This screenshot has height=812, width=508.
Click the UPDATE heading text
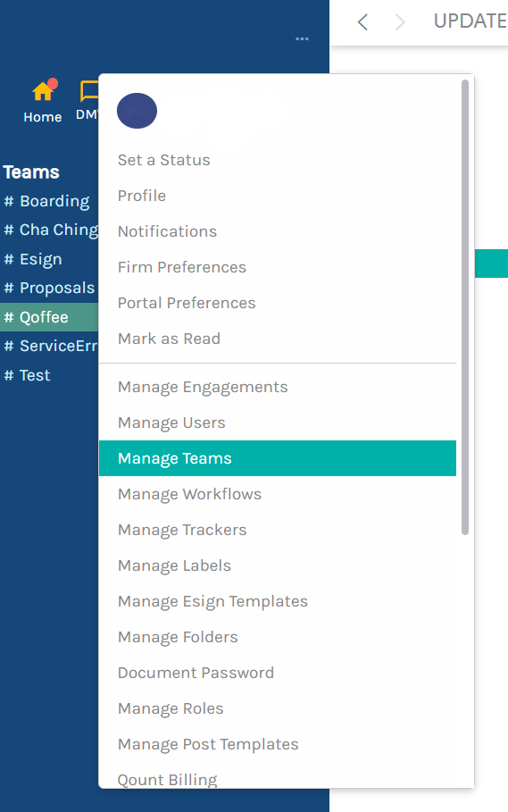471,21
